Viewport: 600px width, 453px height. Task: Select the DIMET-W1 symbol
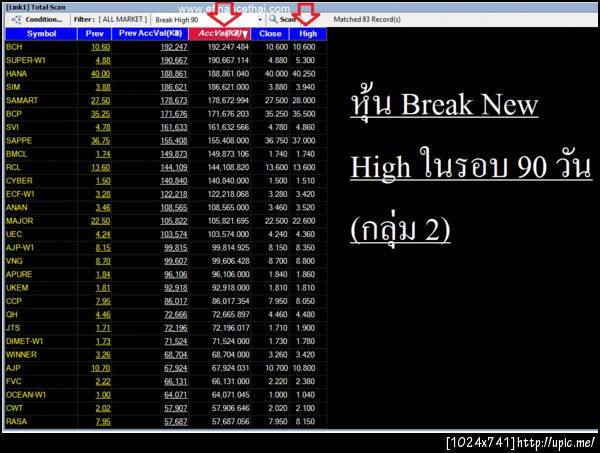(x=24, y=341)
